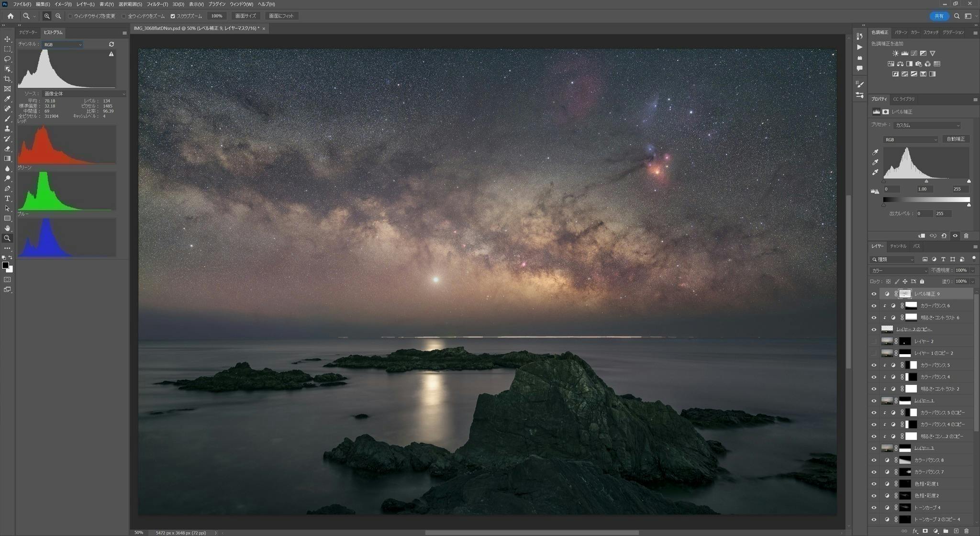Image resolution: width=980 pixels, height=536 pixels.
Task: Open the フィルター(T) menu
Action: coord(157,4)
